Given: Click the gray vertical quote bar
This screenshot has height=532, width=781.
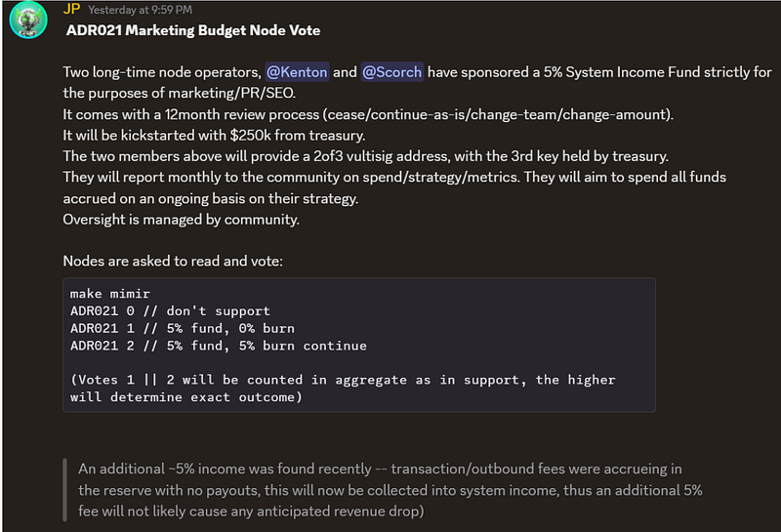Looking at the screenshot, I should pyautogui.click(x=64, y=490).
